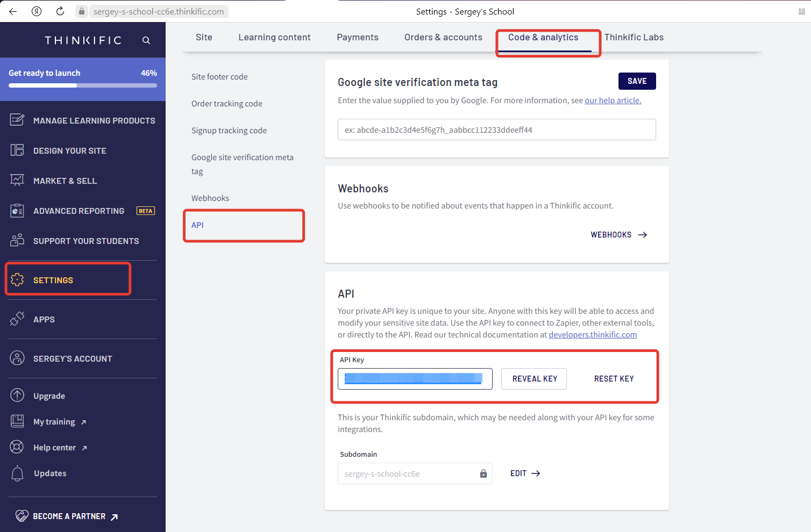Open MARKET & SELL menu label
811x532 pixels.
(65, 181)
